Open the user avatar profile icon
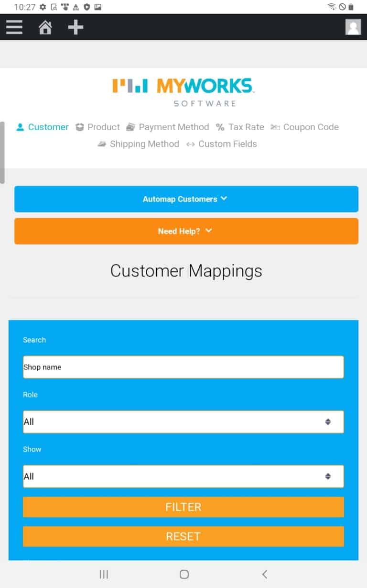Screen dimensions: 367x588 pos(353,27)
